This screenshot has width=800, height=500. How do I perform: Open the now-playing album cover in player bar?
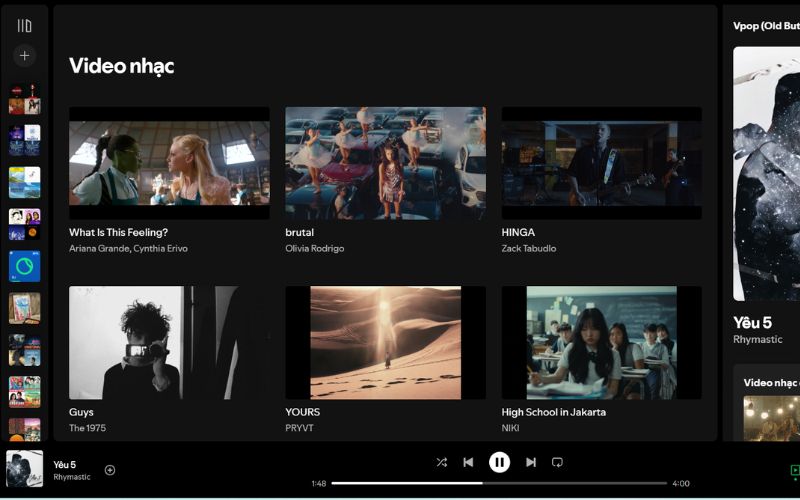coord(24,468)
